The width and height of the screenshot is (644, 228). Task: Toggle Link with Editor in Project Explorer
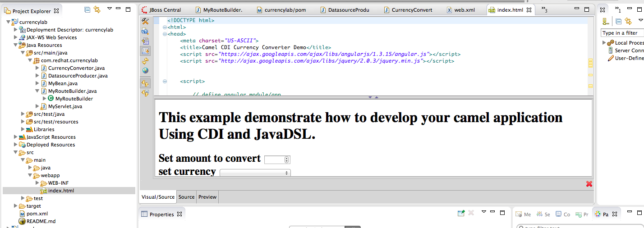pyautogui.click(x=97, y=9)
